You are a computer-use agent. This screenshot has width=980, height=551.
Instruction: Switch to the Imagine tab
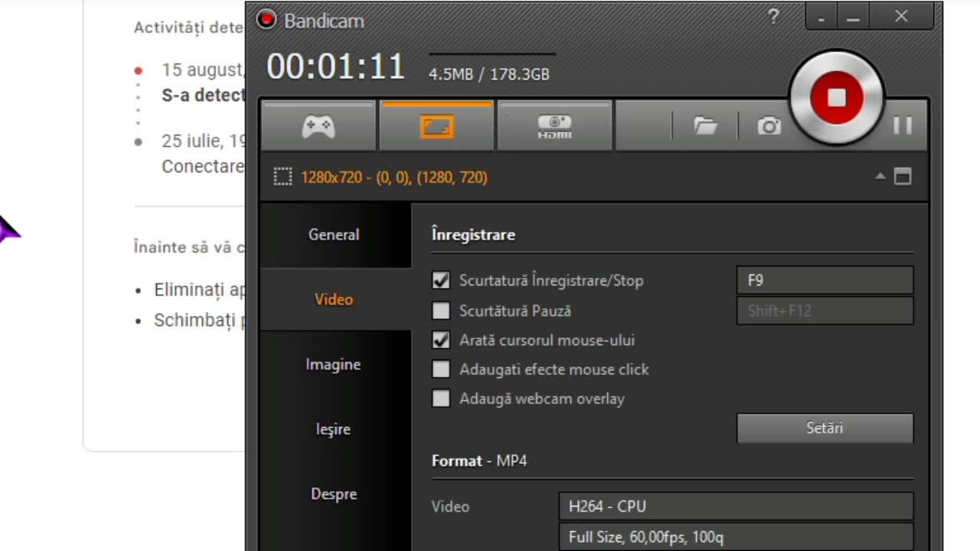tap(334, 364)
